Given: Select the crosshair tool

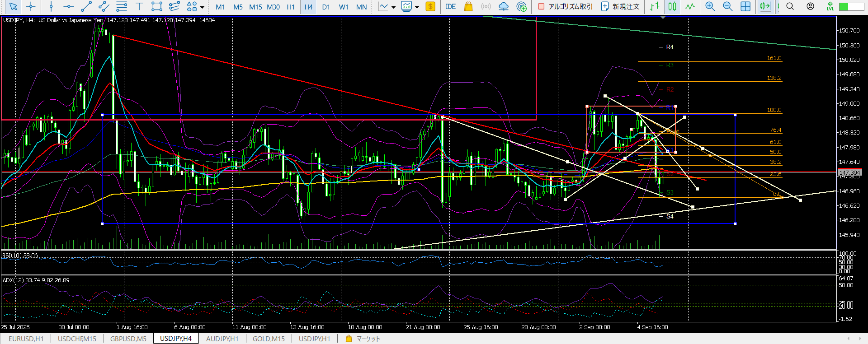Looking at the screenshot, I should click(31, 7).
